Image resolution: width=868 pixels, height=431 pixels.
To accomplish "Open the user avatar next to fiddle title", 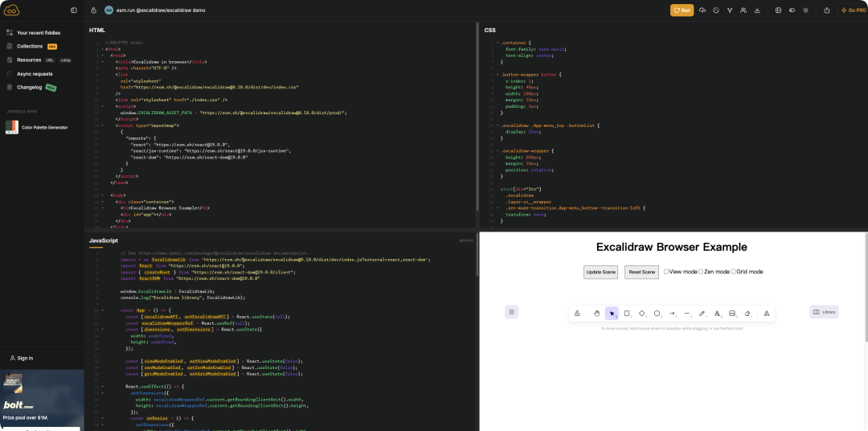I will click(x=108, y=10).
